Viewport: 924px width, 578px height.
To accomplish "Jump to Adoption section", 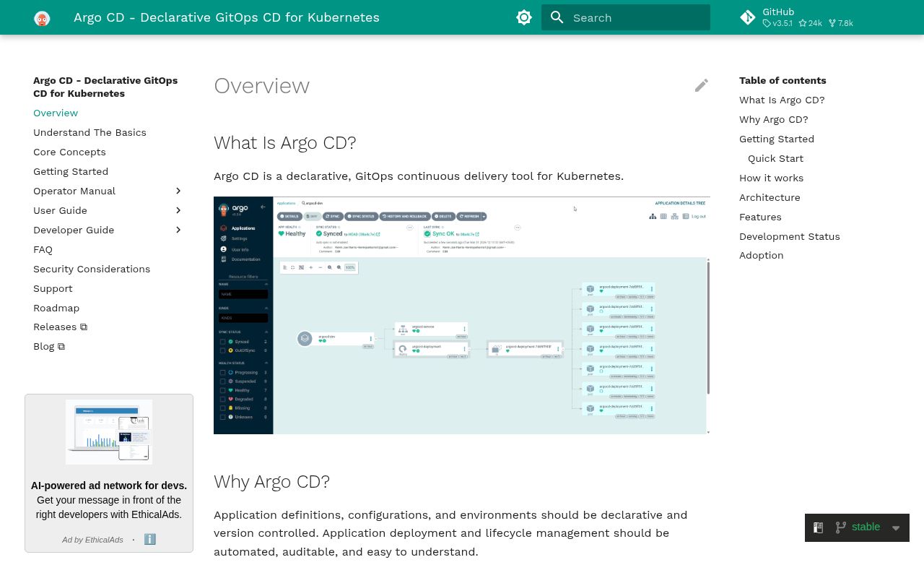I will (761, 255).
